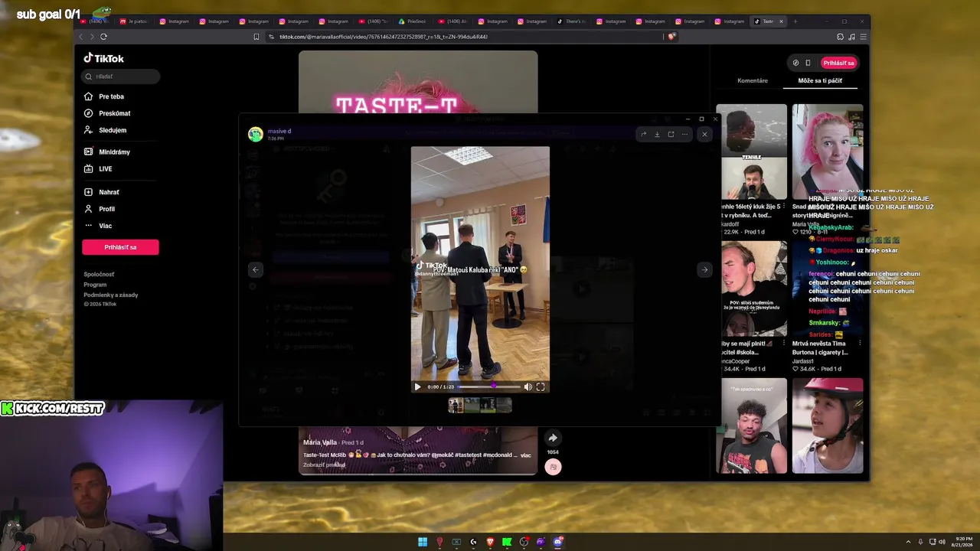Enter fullscreen on the Discord video
This screenshot has height=551, width=980.
point(541,387)
